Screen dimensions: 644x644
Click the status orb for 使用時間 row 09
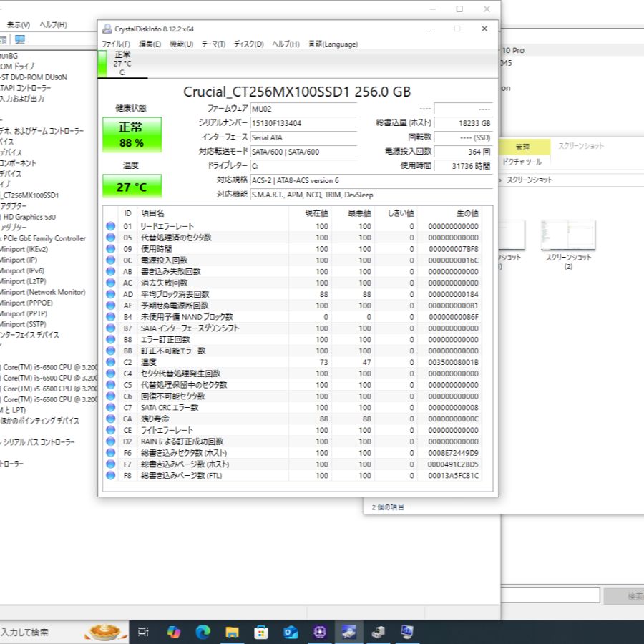click(110, 249)
